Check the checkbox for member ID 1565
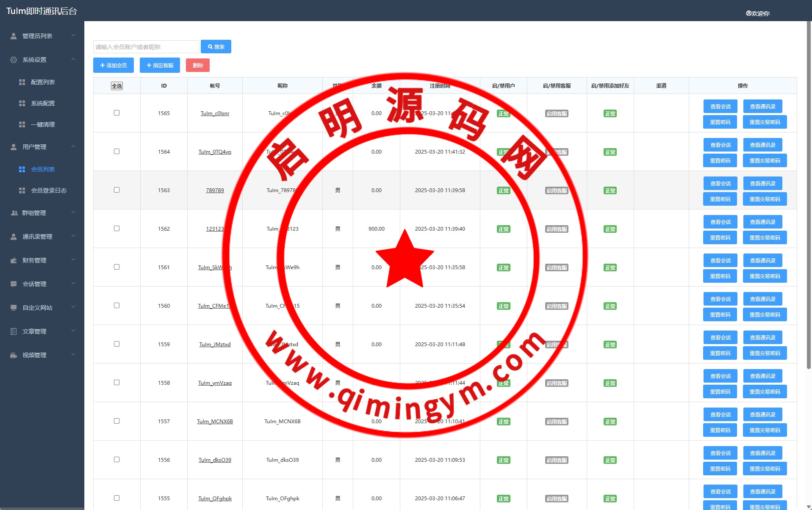 point(116,113)
